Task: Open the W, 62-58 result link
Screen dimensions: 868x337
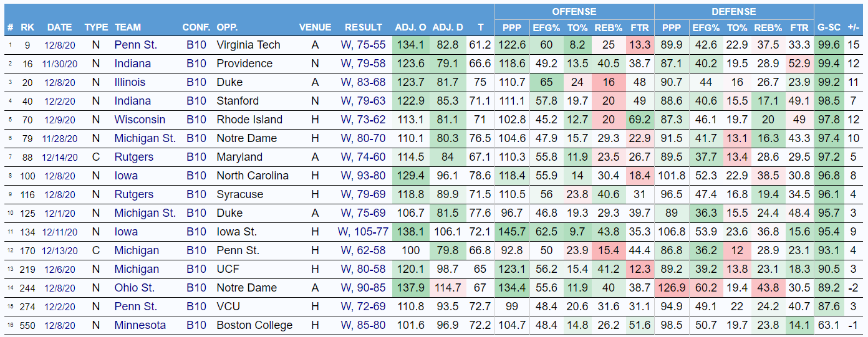Action: point(363,250)
